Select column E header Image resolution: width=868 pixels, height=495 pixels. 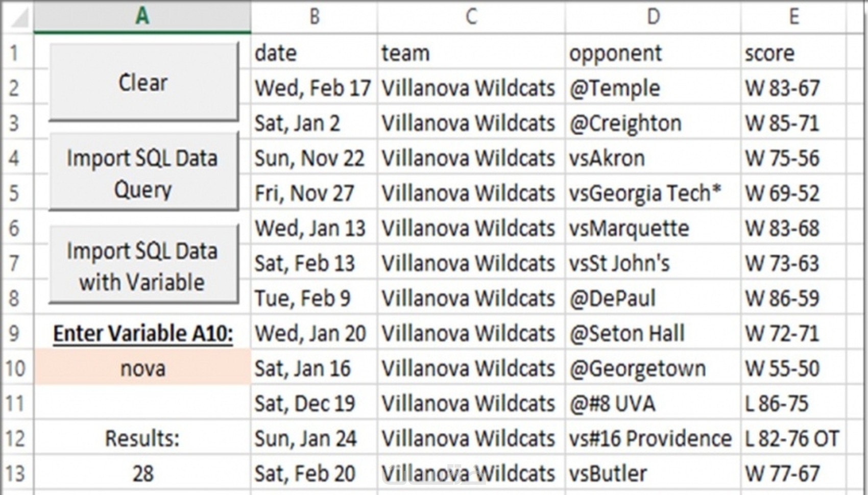point(793,17)
